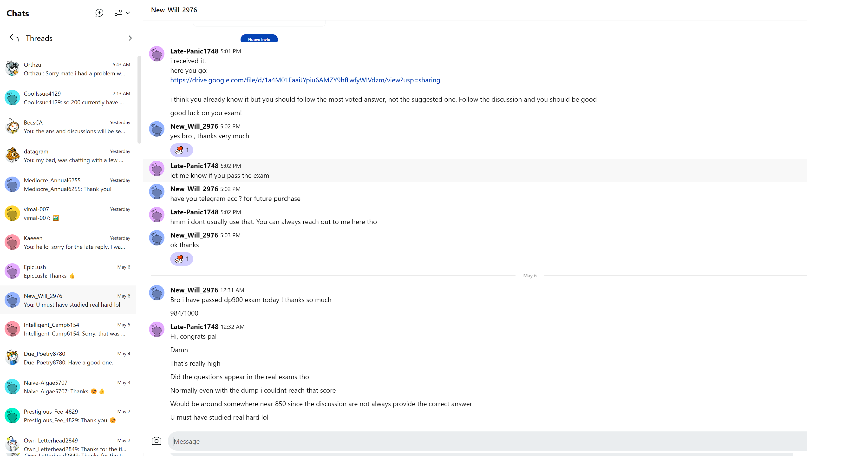
Task: Open the chat filter options dropdown
Action: (x=122, y=13)
